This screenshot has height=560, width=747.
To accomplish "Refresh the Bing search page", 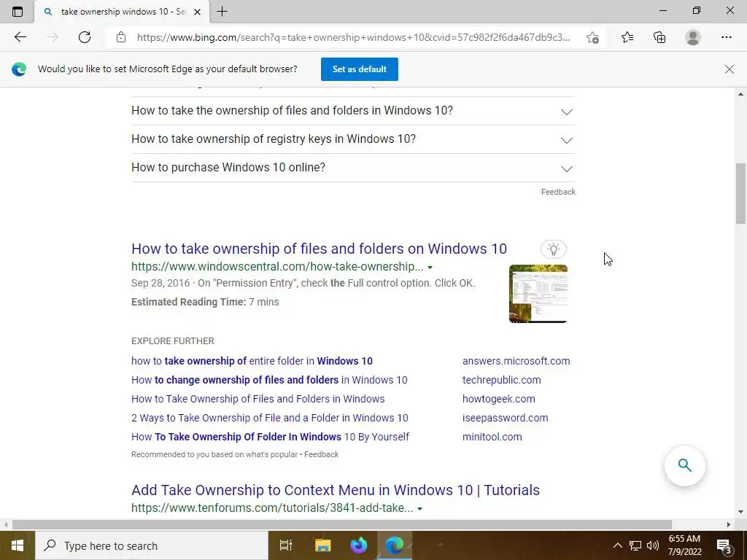I will 85,37.
